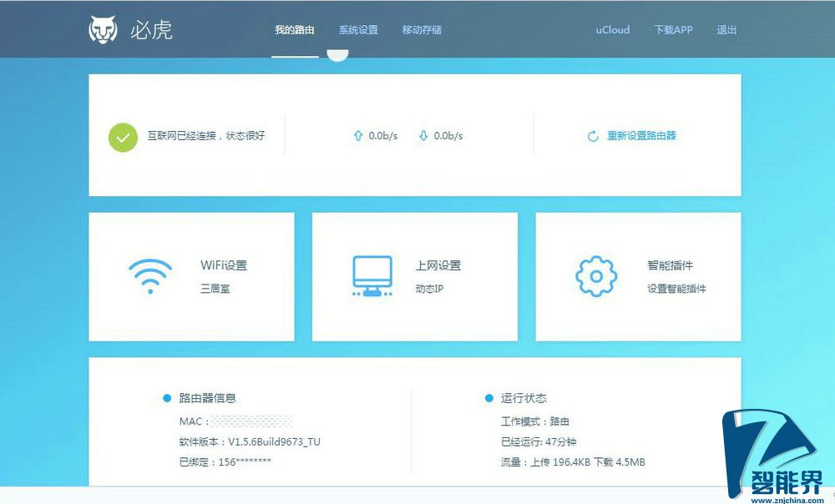Click the blue dot beside 运行状态
This screenshot has height=504, width=835.
click(490, 398)
